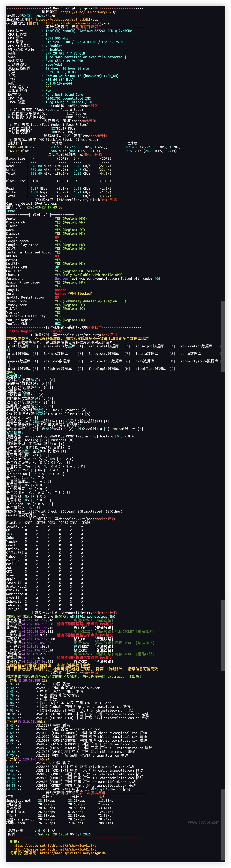Click the Guangzhou Unicom route header 210.21.196.6
Viewport: 231px width, 868px height.
(26, 721)
